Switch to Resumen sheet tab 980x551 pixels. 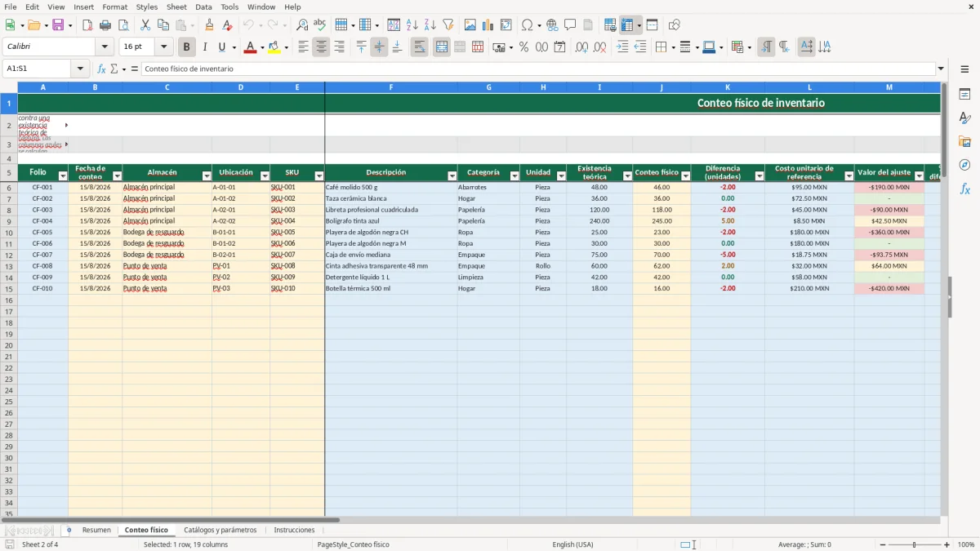coord(96,531)
